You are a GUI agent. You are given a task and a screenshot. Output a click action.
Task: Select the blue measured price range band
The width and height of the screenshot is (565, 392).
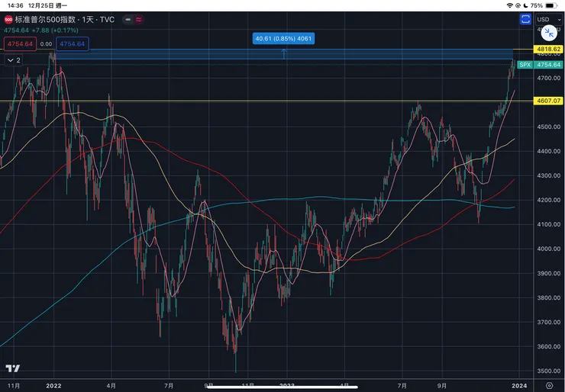coord(284,54)
